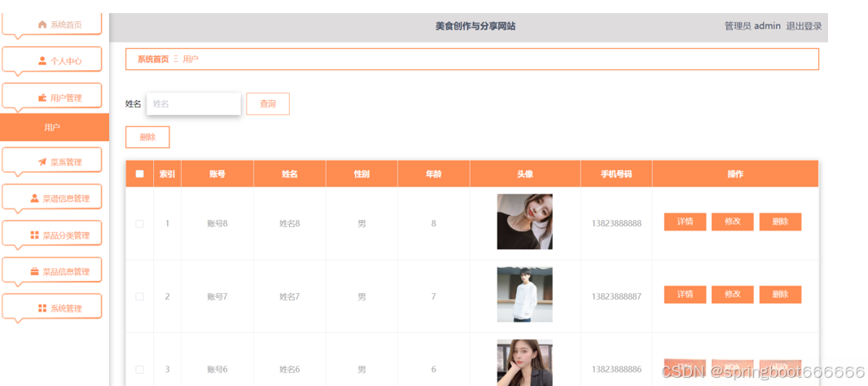Click the 账号 column header

(217, 174)
